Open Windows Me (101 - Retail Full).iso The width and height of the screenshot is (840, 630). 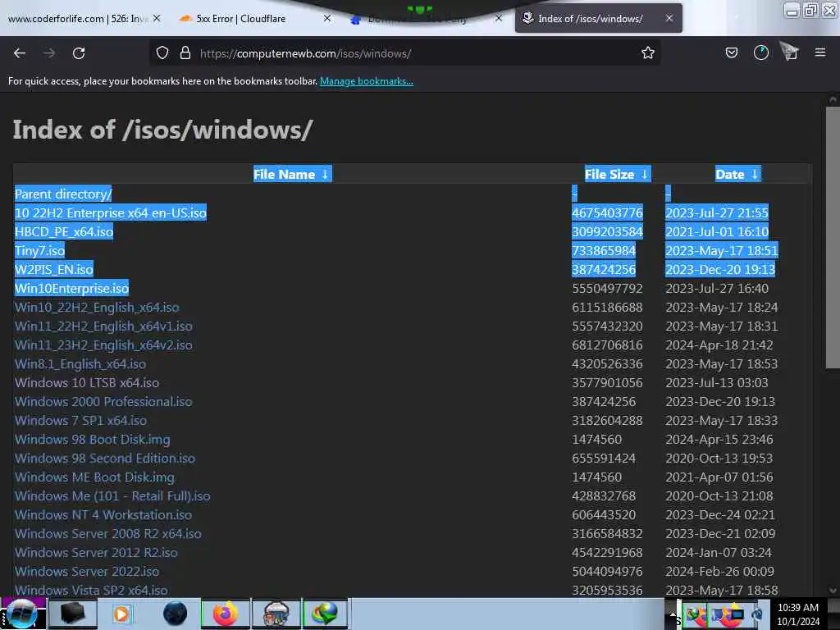112,496
